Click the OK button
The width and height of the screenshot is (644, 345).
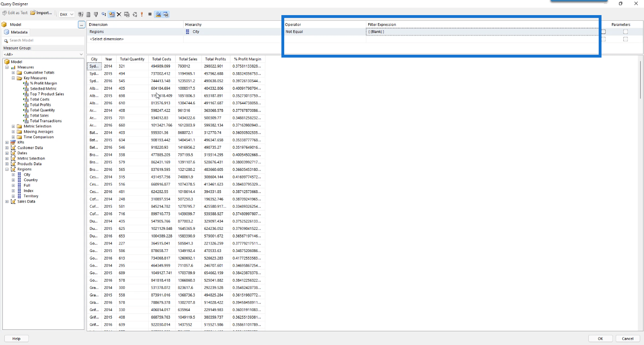pos(600,338)
